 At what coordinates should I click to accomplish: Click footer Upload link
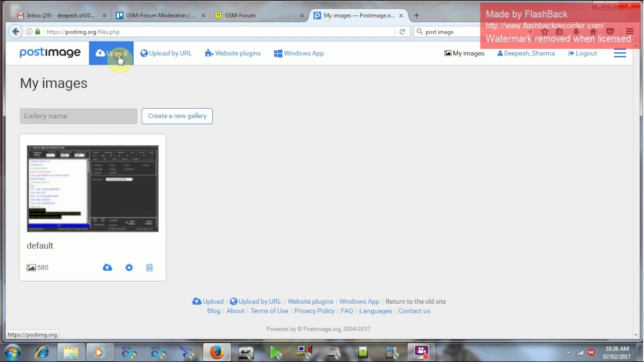208,301
